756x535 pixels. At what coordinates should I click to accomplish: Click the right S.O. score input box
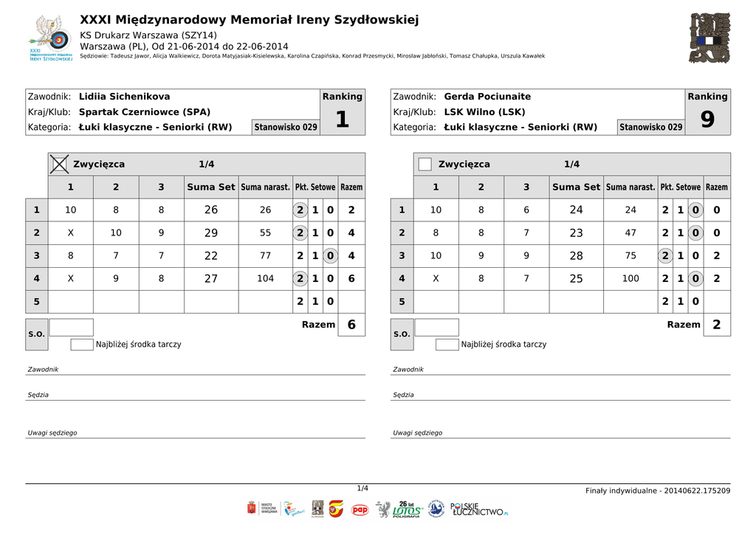[436, 328]
